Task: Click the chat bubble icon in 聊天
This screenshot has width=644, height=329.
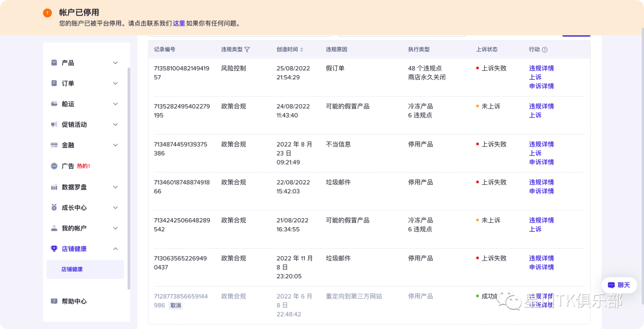Action: [x=611, y=285]
